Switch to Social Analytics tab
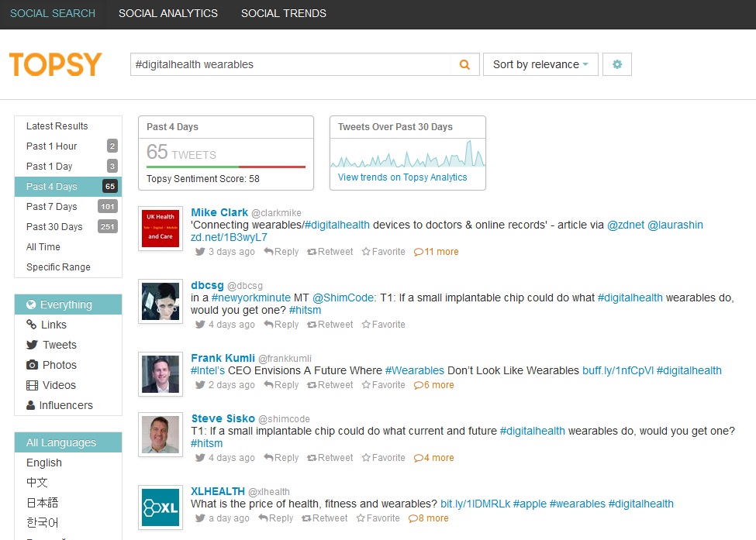Screen dimensions: 756x540 (168, 13)
